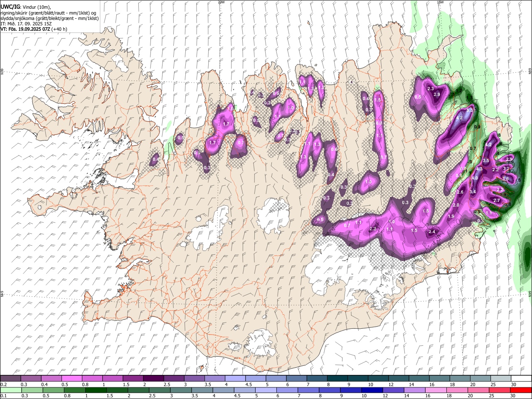The image size is (532, 399).
Task: Click the red 30 swatch in lower legend row
Action: point(521,390)
